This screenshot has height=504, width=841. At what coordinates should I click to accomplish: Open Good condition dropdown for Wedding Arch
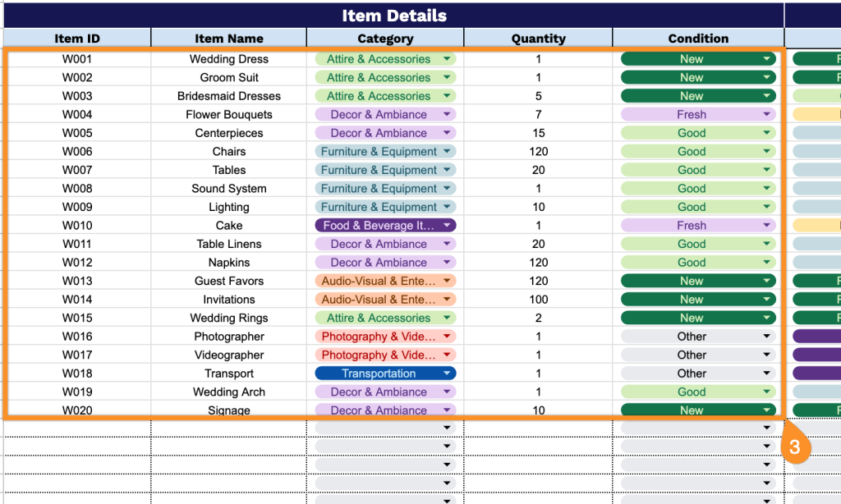[766, 392]
